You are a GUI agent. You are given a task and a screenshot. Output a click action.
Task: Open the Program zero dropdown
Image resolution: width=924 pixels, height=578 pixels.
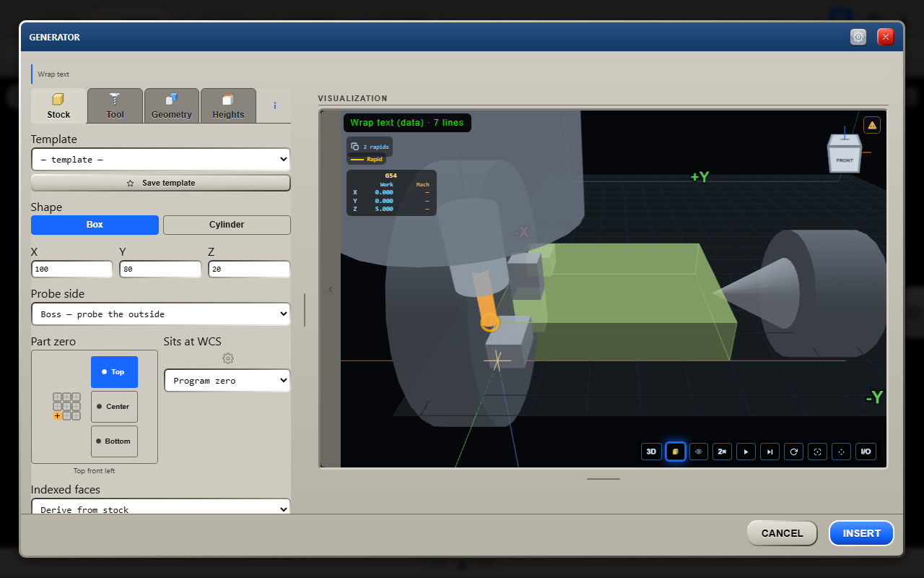click(227, 381)
